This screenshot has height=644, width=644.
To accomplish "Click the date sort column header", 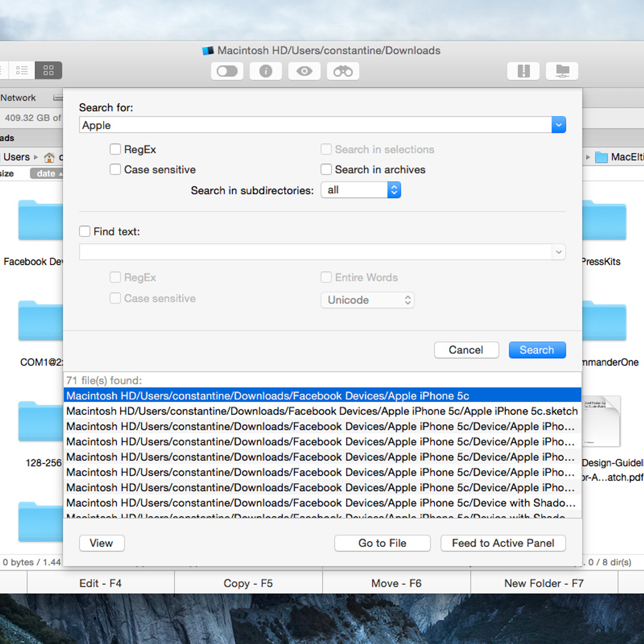I will pos(46,173).
